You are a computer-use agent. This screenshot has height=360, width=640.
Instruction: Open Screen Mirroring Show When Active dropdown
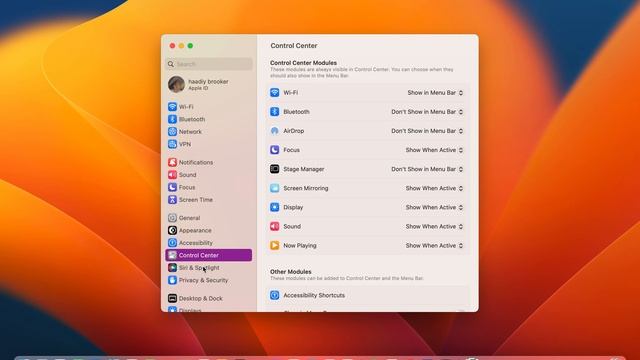coord(434,188)
